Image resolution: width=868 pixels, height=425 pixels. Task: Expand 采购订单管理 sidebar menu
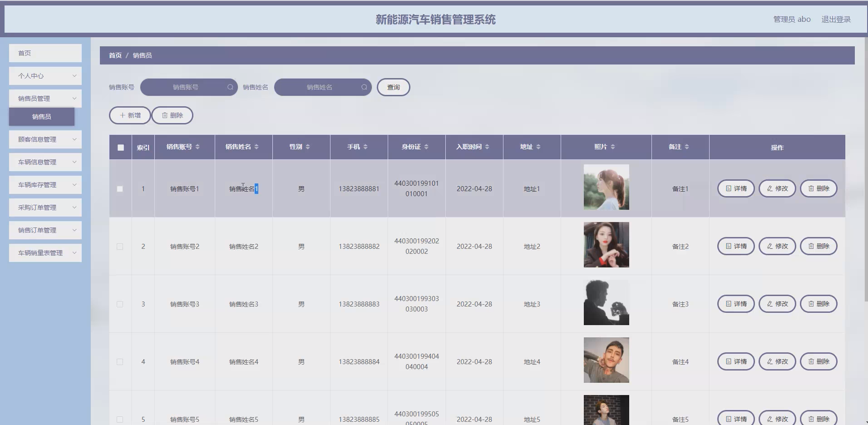[x=45, y=208]
